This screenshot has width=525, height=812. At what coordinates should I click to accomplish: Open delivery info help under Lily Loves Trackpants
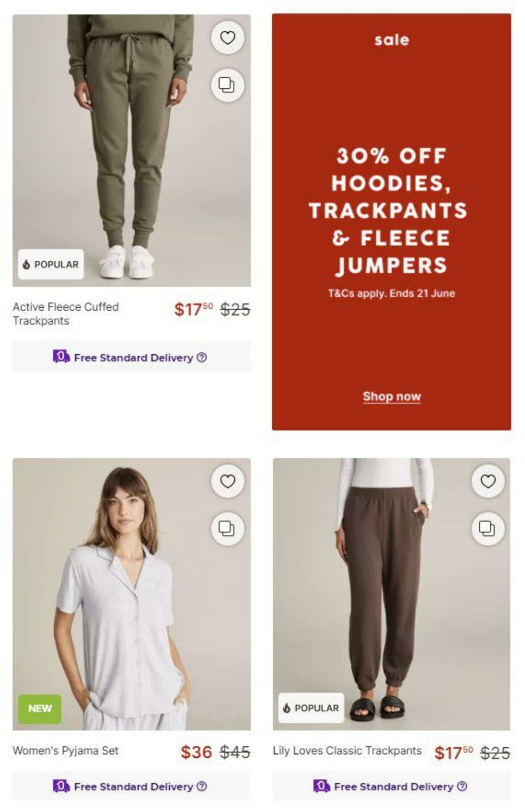pyautogui.click(x=462, y=786)
